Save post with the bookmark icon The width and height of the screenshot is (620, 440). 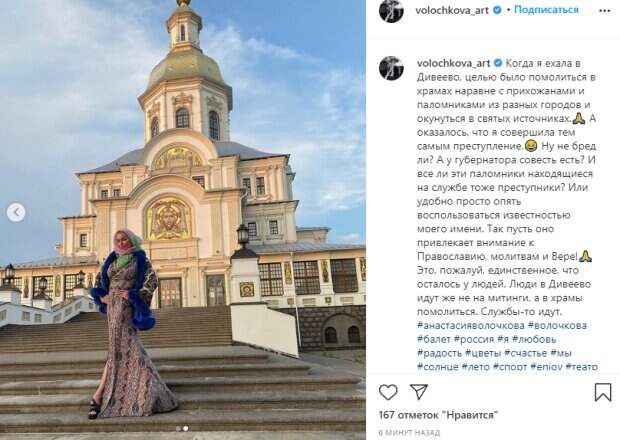(603, 392)
